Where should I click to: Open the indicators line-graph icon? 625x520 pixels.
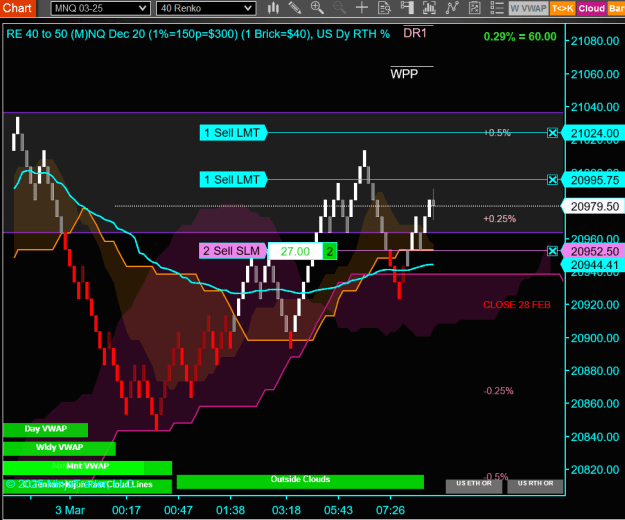click(452, 8)
